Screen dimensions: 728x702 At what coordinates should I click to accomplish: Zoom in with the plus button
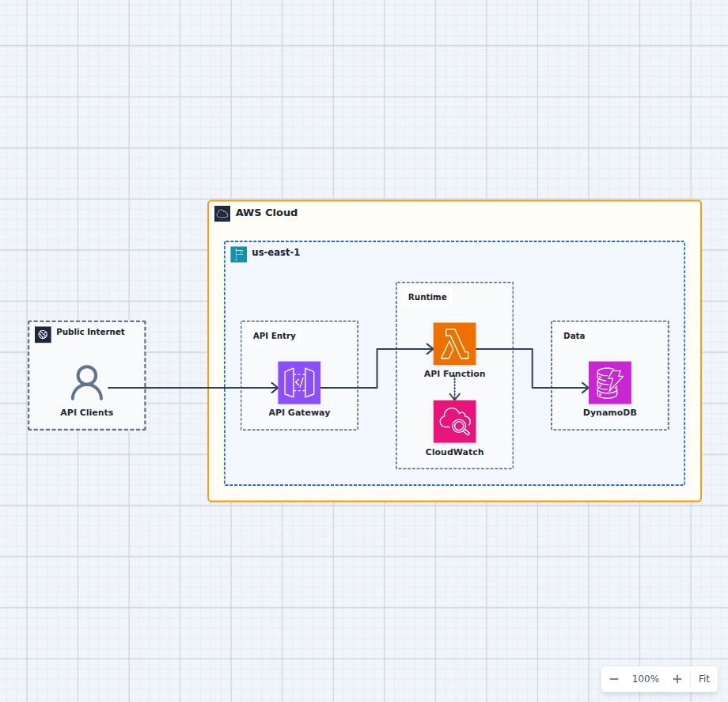(x=677, y=679)
